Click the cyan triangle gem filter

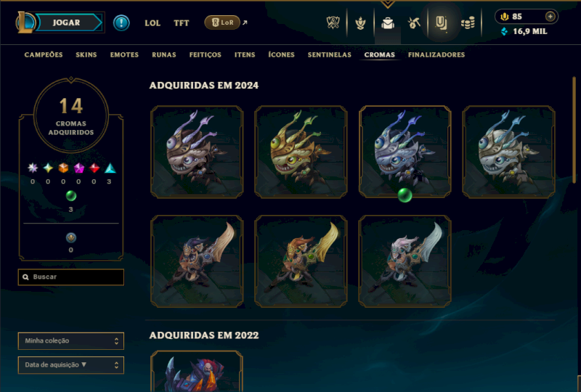pyautogui.click(x=110, y=168)
